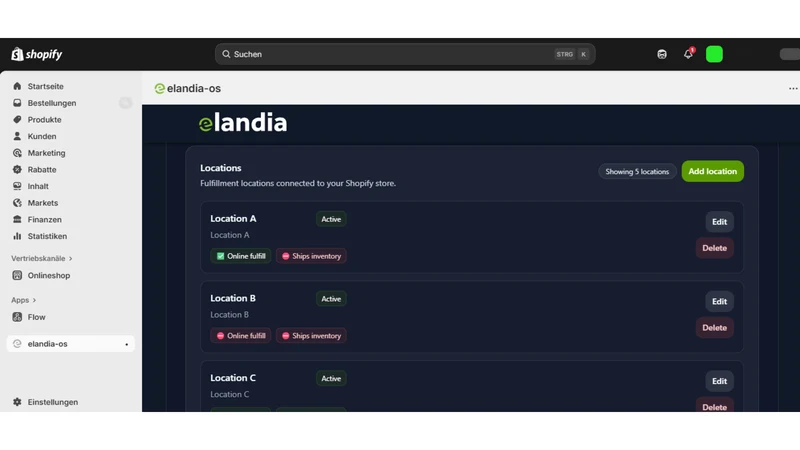The width and height of the screenshot is (800, 450).
Task: Go to Kunden
Action: point(42,136)
